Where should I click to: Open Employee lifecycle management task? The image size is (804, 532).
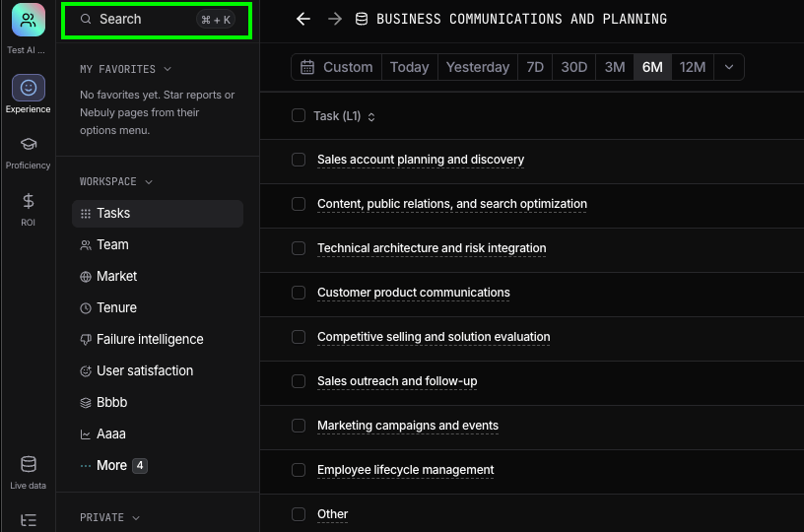pos(405,470)
